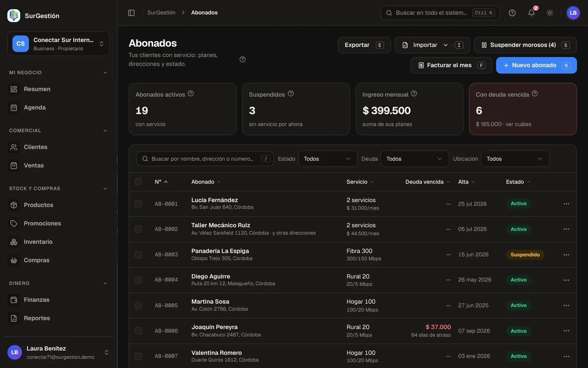Expand the Laura Benítez account menu
This screenshot has height=368, width=588.
click(58, 352)
